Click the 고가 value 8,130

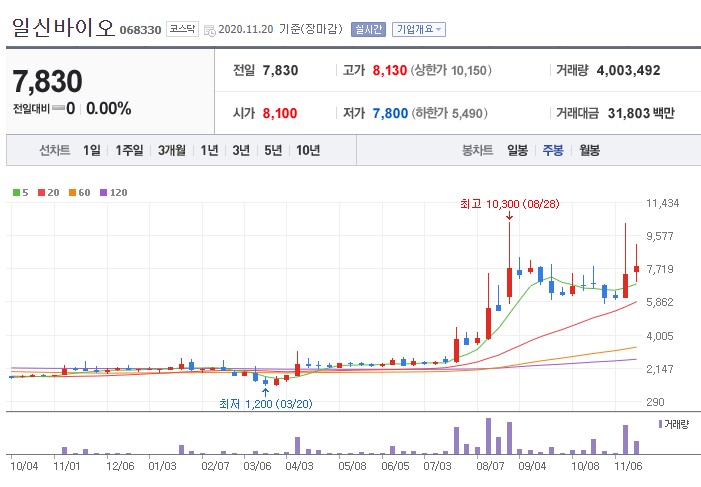coord(389,70)
